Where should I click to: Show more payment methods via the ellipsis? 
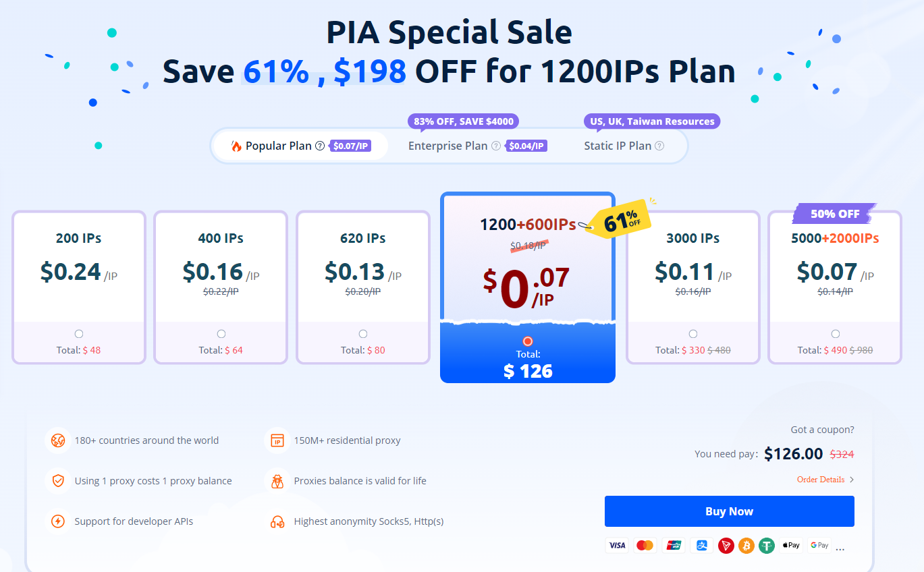[840, 548]
